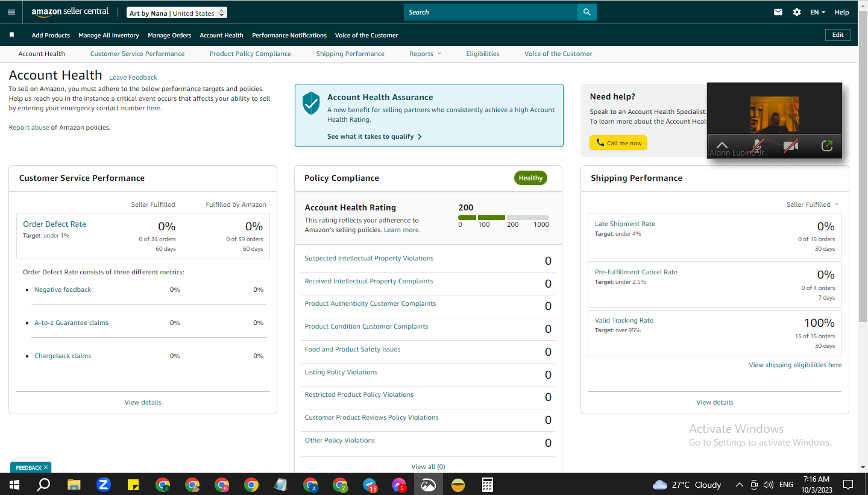Open the Chargeback claims link
The image size is (868, 495).
tap(63, 356)
